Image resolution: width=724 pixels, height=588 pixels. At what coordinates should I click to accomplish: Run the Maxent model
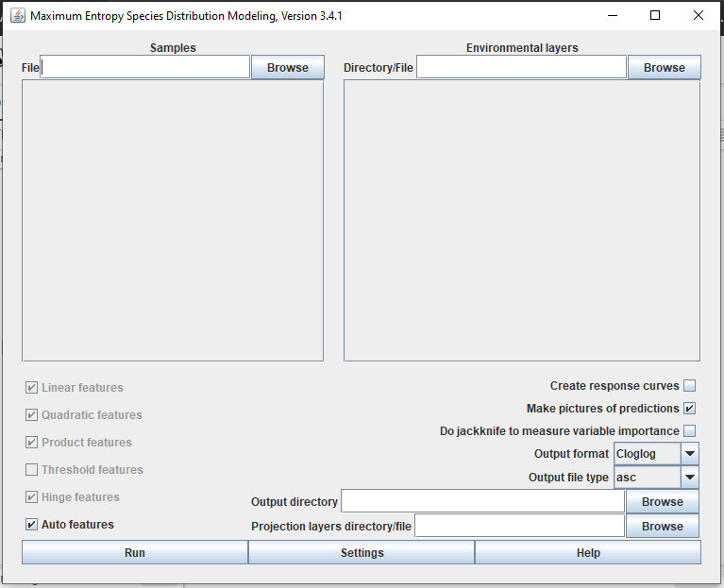135,552
